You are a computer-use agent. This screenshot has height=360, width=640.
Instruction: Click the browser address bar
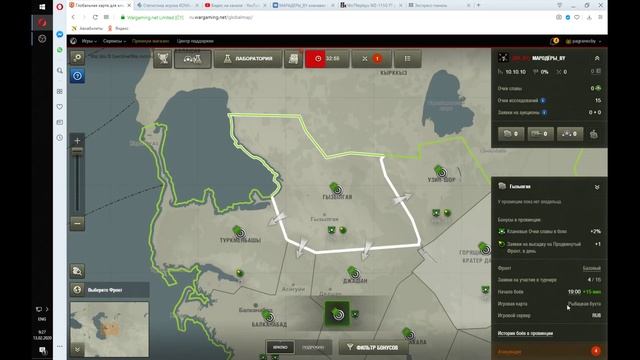click(335, 18)
